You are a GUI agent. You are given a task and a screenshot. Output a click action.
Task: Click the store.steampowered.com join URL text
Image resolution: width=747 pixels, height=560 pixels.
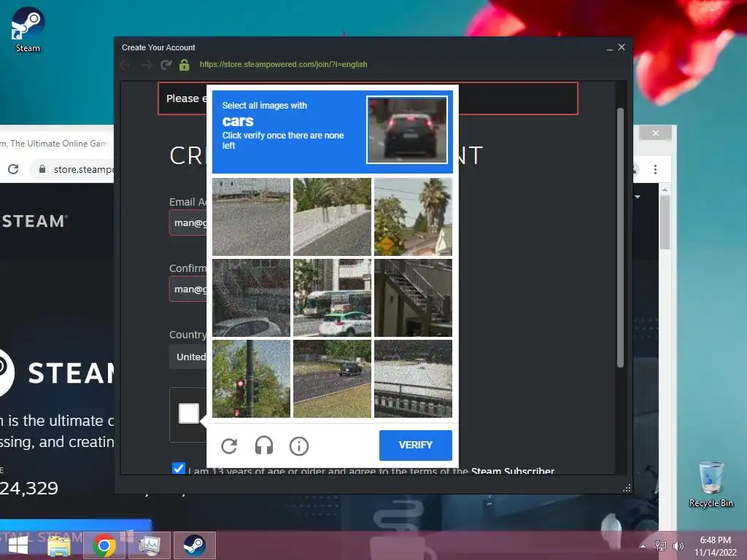284,64
